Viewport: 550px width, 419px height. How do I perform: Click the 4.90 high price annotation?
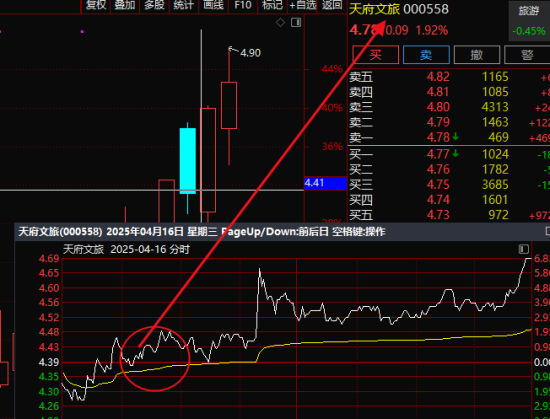tap(250, 53)
